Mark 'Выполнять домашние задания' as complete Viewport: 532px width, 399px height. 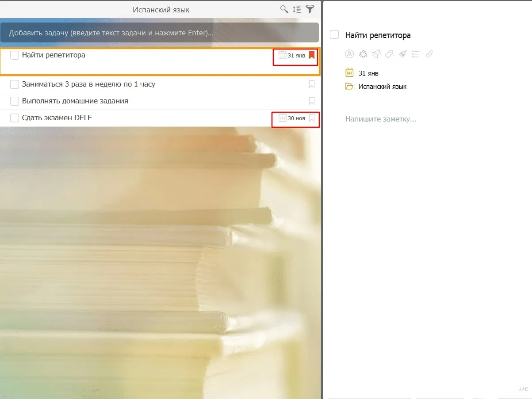pyautogui.click(x=15, y=101)
